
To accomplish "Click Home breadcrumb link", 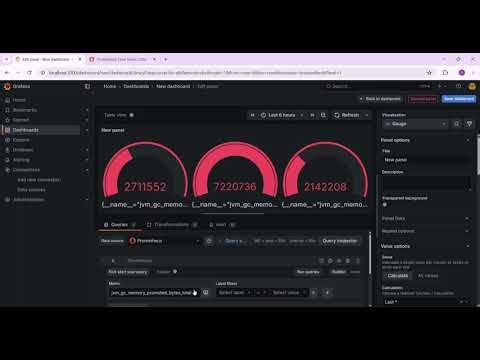I will coord(110,86).
